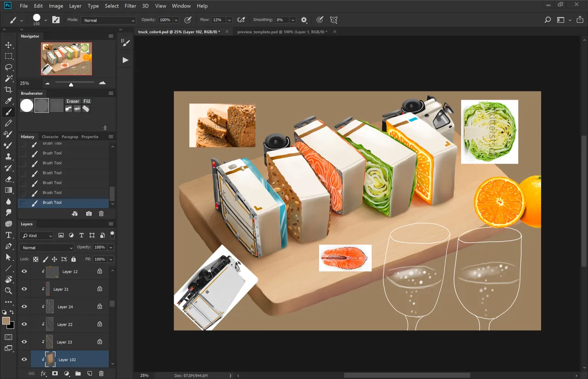Open the Select menu

(x=112, y=6)
